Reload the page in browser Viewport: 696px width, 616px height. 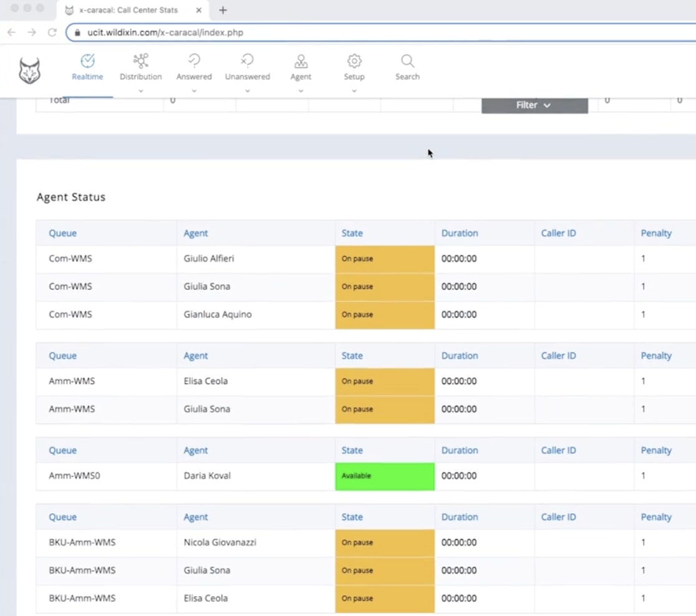(x=52, y=32)
